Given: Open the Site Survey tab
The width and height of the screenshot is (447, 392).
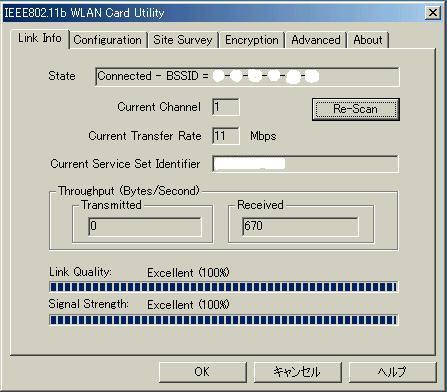Looking at the screenshot, I should pos(183,40).
